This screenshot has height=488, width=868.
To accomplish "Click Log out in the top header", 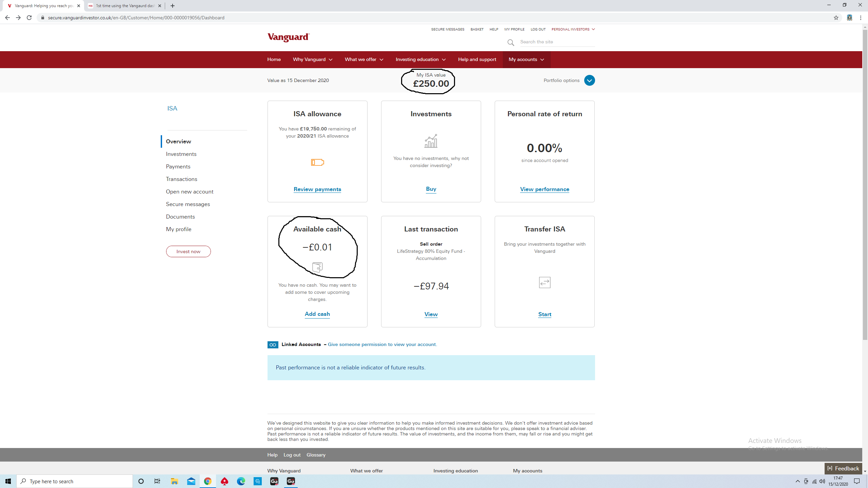I will pos(538,29).
